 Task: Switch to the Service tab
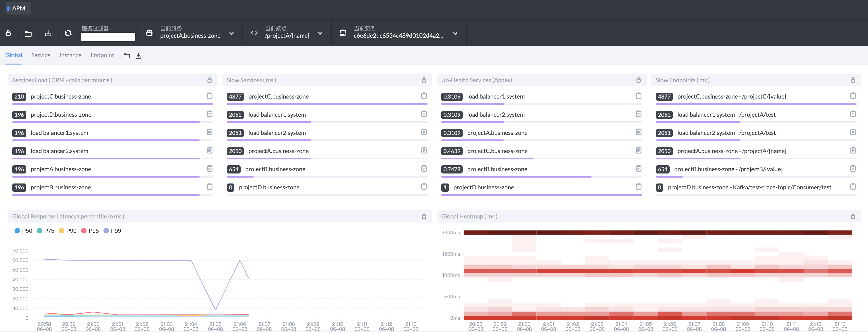(41, 55)
